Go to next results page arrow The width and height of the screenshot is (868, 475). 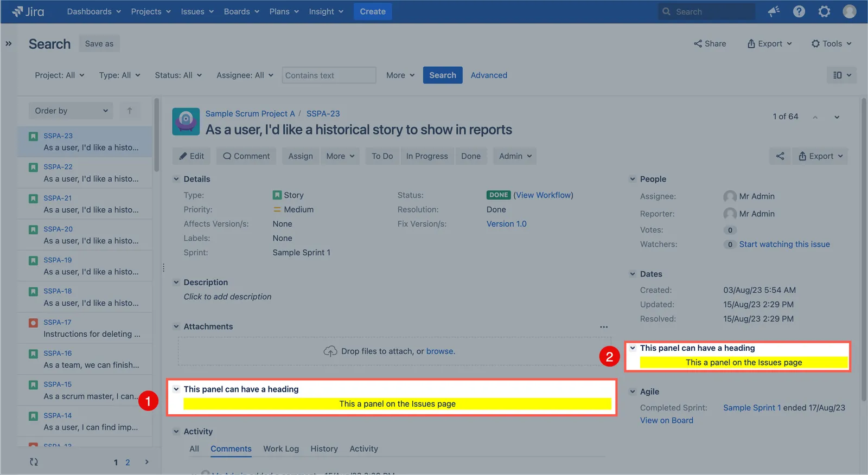click(x=146, y=462)
